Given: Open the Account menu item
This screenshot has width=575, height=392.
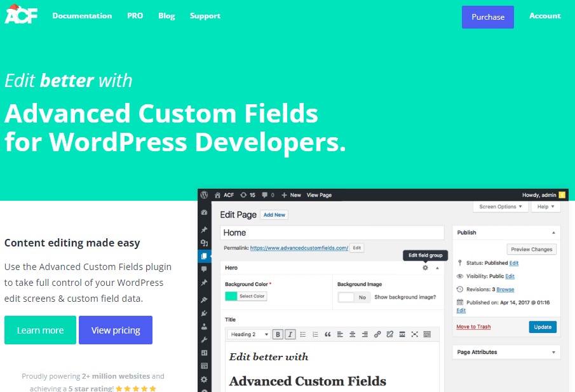Looking at the screenshot, I should (545, 16).
